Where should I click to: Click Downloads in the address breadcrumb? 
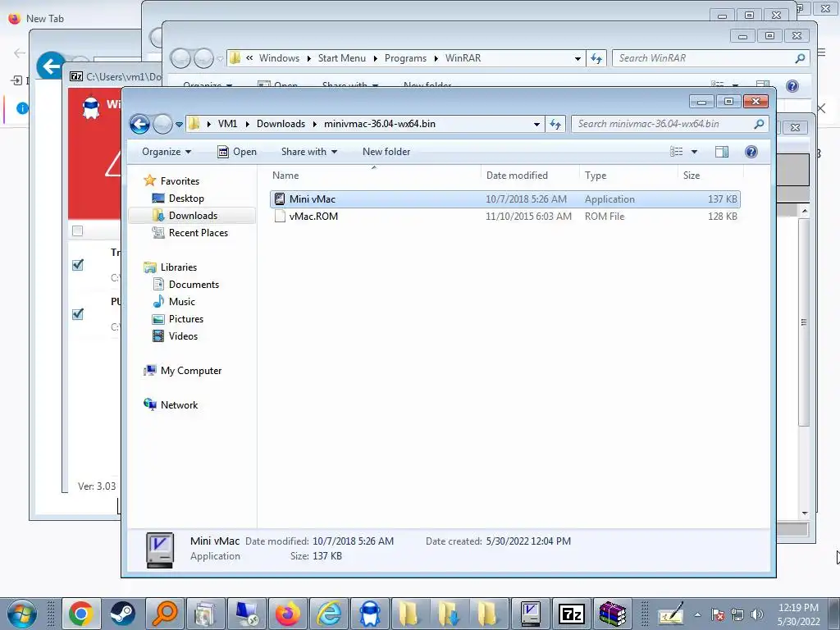(x=281, y=124)
